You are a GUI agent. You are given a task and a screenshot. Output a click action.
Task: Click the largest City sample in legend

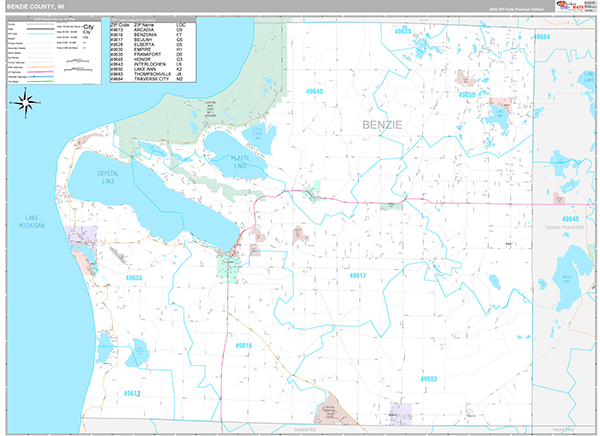[88, 27]
